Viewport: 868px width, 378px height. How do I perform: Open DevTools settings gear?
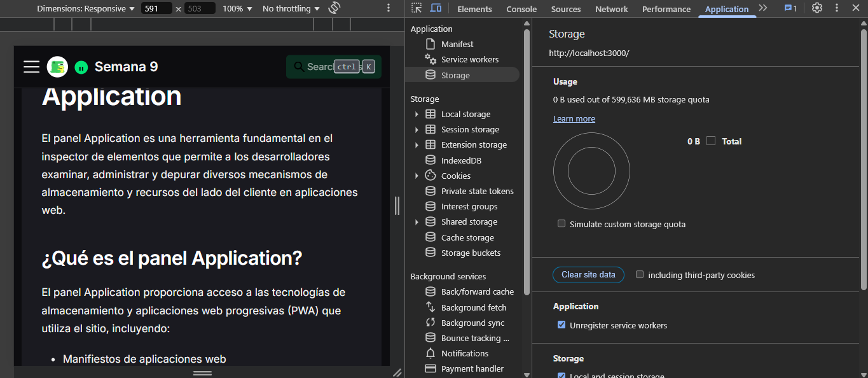[x=817, y=8]
